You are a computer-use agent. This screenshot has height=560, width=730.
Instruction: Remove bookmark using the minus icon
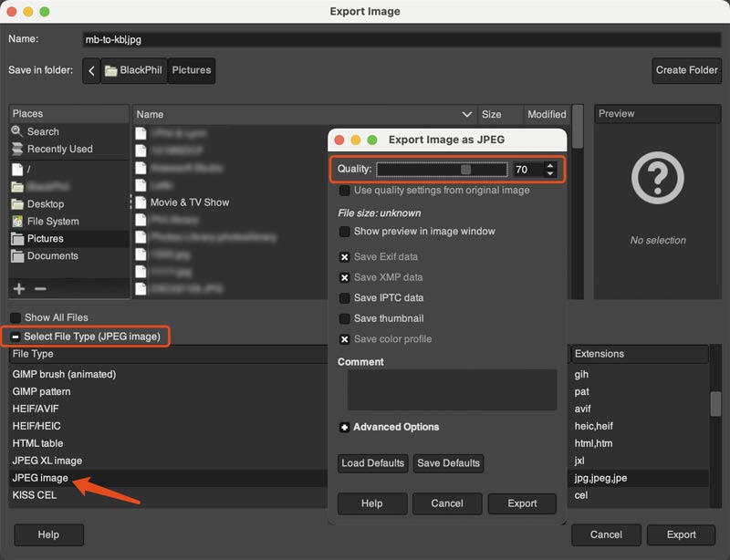pyautogui.click(x=40, y=288)
